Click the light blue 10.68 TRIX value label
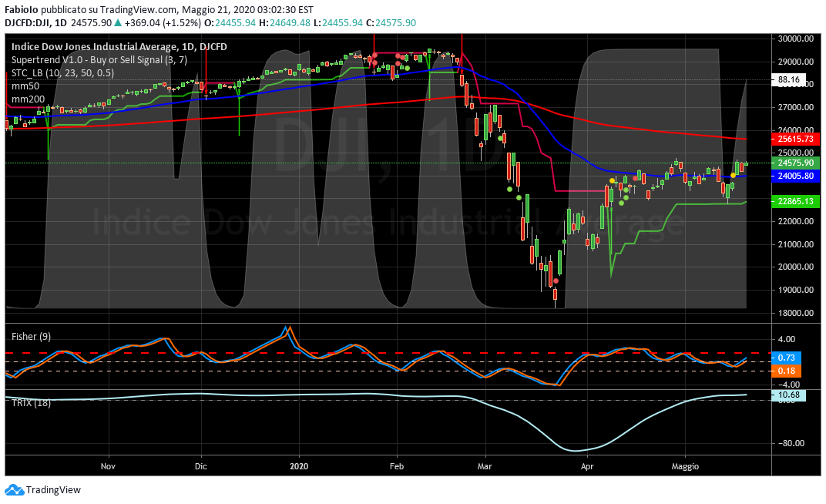This screenshot has height=504, width=826. click(788, 395)
